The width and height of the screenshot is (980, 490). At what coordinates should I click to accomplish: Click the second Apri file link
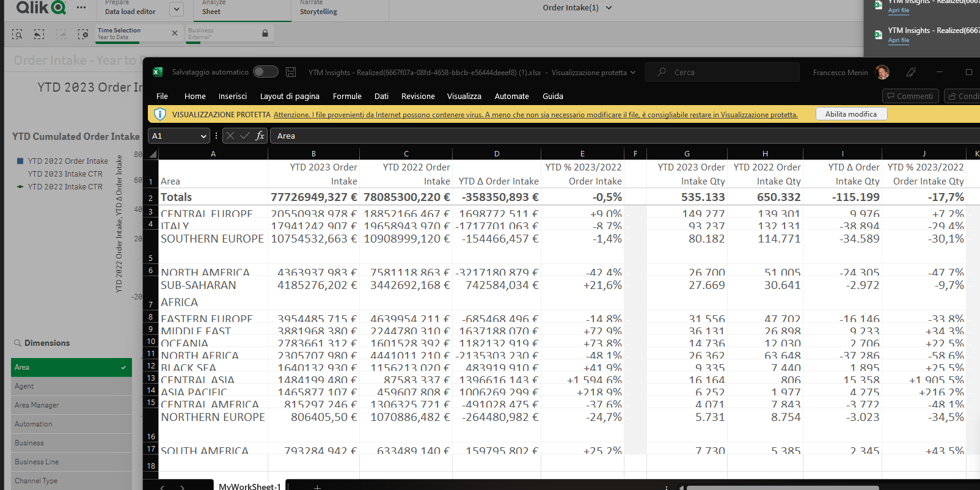tap(898, 40)
